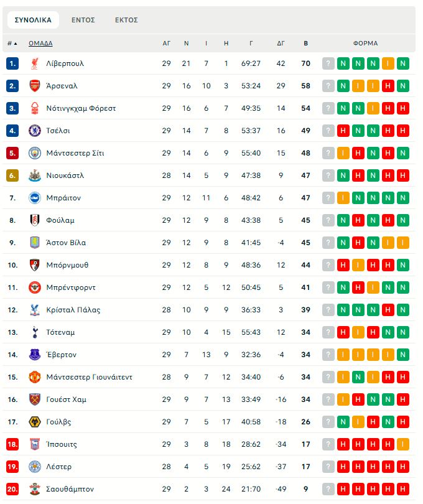Click the Wolves club crest icon
This screenshot has width=423, height=504.
(35, 422)
